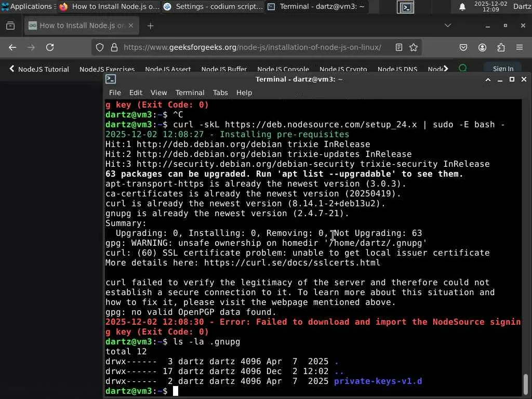Open the NodeJS Tutorial link
Screen dimensions: 532x399
pyautogui.click(x=44, y=69)
